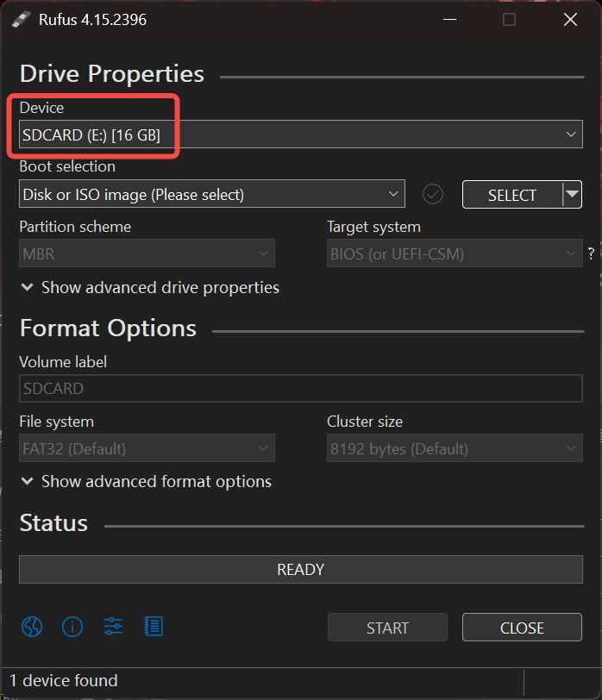Click the checksum checkmark icon
This screenshot has width=602, height=700.
coord(433,194)
